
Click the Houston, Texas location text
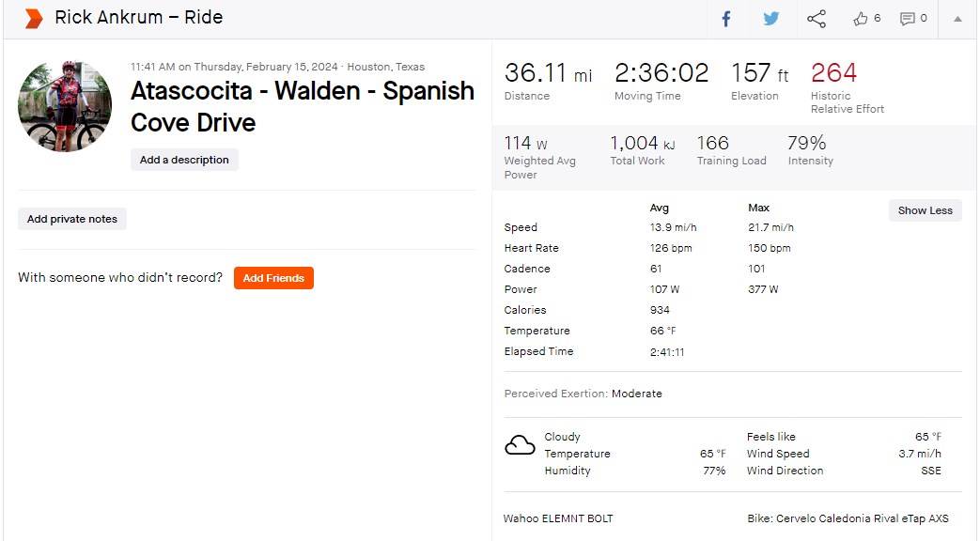(385, 67)
